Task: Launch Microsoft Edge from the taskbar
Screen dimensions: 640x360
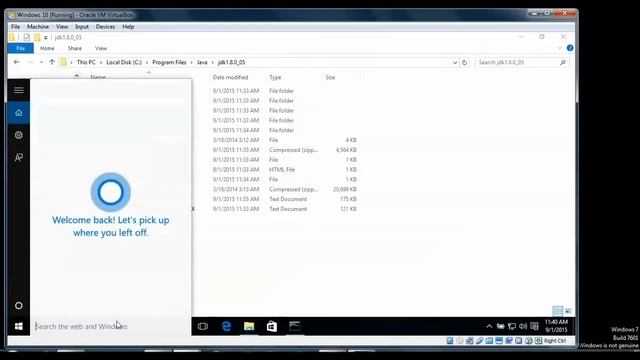Action: tap(226, 326)
